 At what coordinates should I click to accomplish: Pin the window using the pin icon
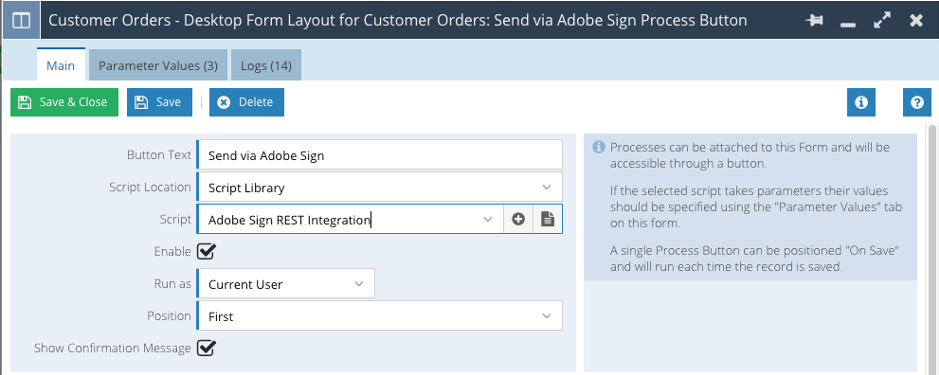pyautogui.click(x=814, y=20)
